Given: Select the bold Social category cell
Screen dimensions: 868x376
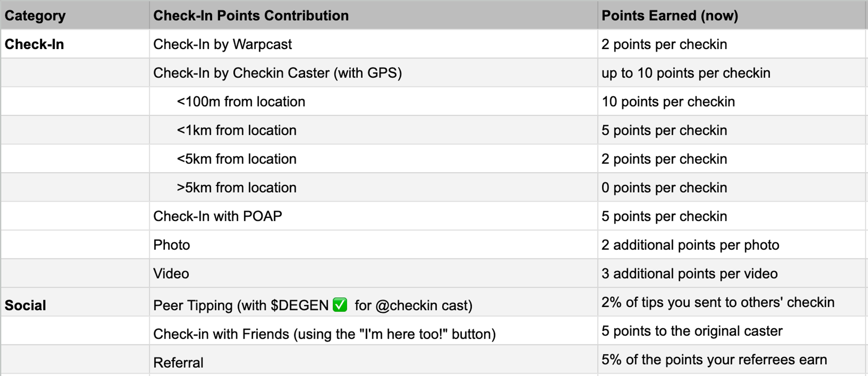Looking at the screenshot, I should [x=25, y=305].
